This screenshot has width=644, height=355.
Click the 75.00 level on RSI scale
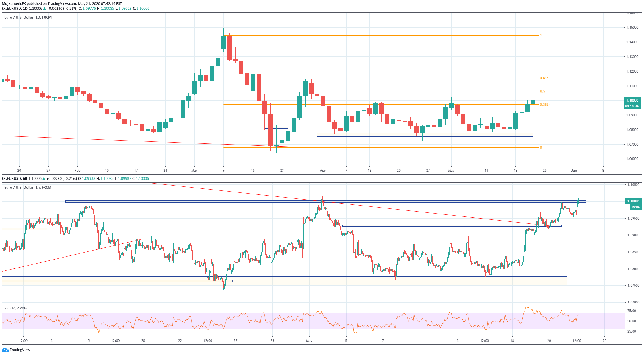(631, 311)
